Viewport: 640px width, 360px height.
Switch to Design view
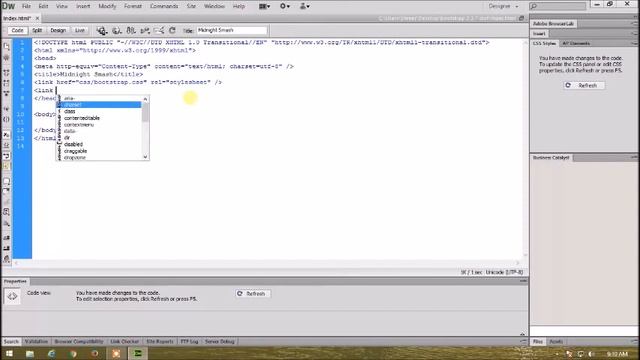tap(58, 31)
